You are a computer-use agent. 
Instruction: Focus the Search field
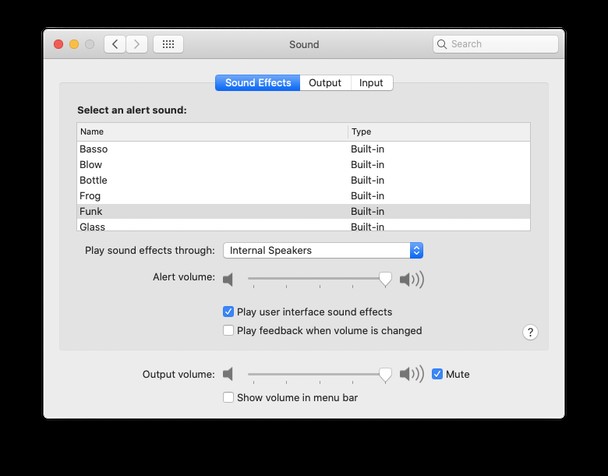pos(496,44)
